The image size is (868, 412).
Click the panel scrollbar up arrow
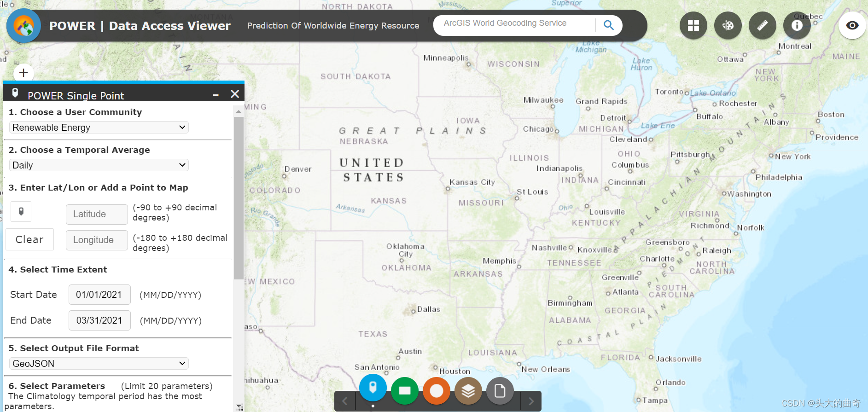(x=239, y=111)
